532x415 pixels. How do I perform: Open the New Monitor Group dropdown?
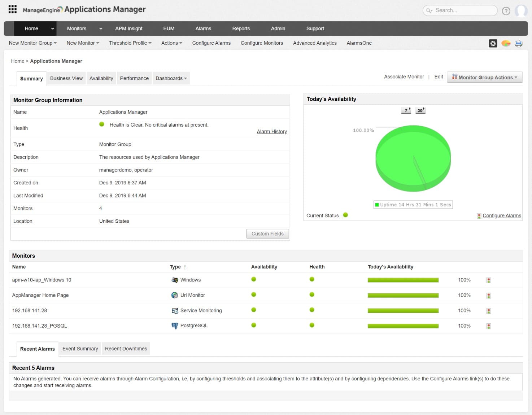coord(33,43)
